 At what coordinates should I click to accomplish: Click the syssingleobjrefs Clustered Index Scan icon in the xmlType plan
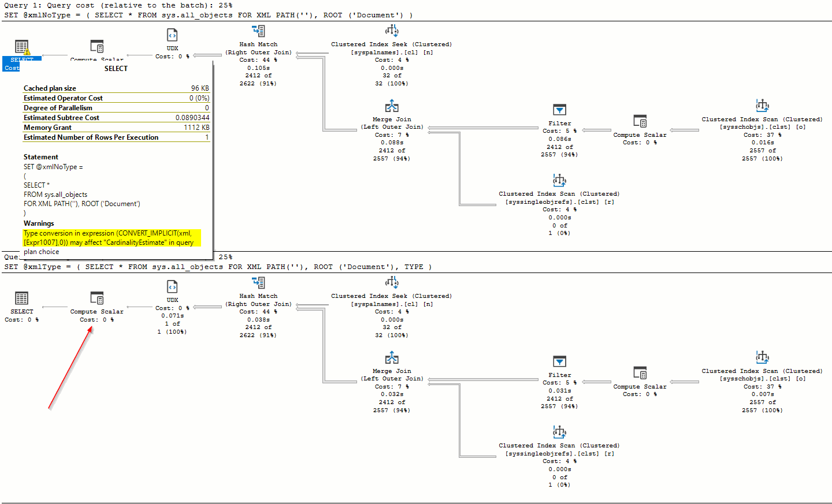point(559,432)
